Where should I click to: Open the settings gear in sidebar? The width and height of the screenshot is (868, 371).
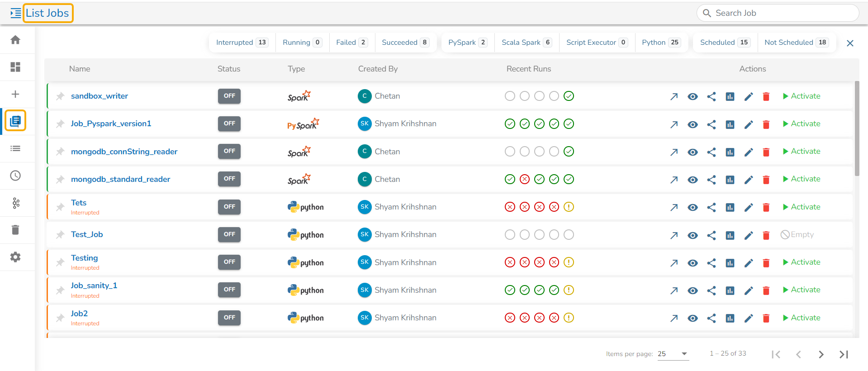click(15, 257)
